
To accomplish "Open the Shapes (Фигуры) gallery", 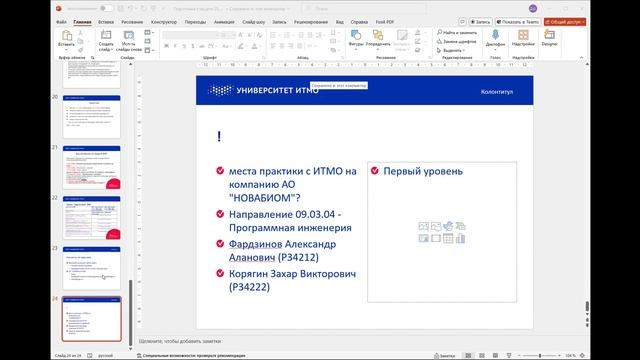I will click(356, 36).
